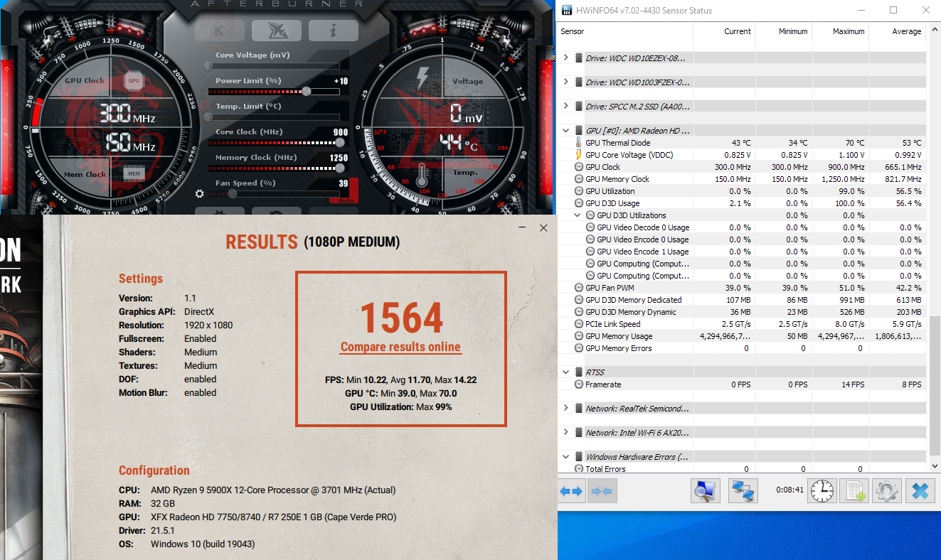This screenshot has width=941, height=560.
Task: Click the chip icon of the RTSS group
Action: click(578, 372)
